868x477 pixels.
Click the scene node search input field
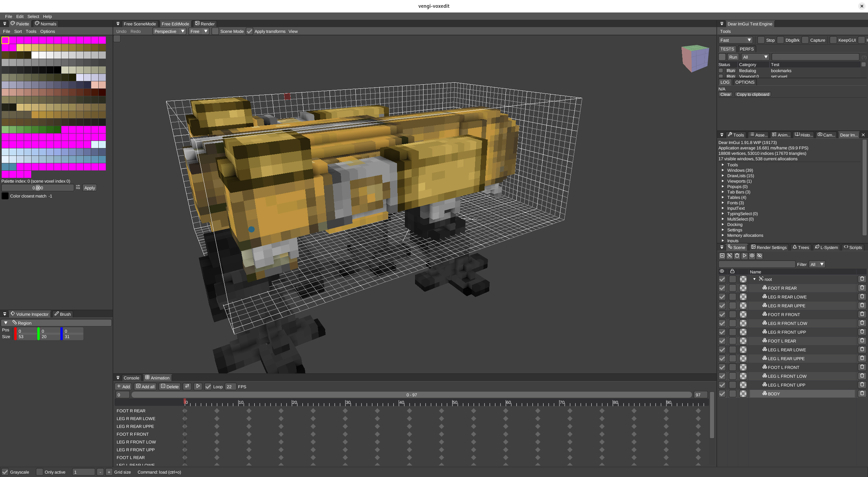[756, 264]
